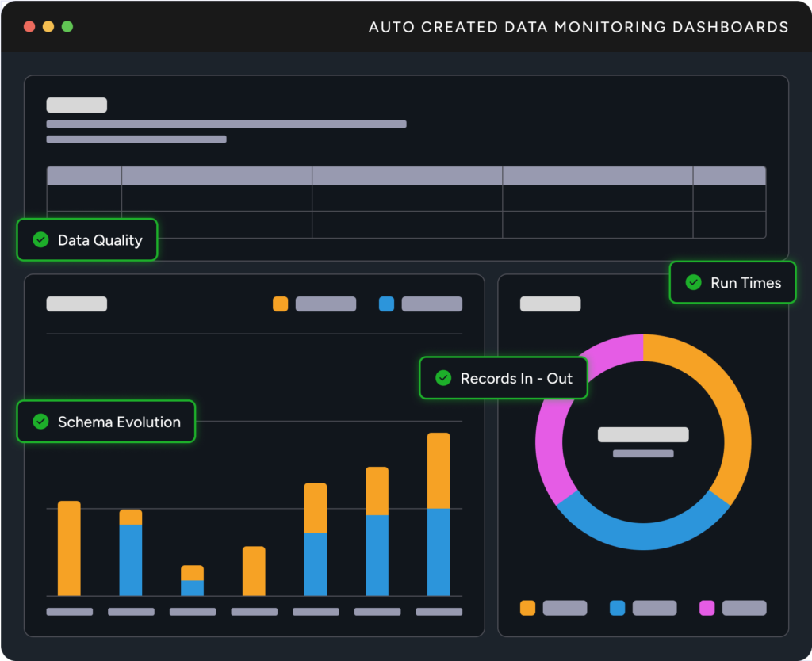
Task: Click the orange legend swatch above bar chart
Action: (x=280, y=304)
